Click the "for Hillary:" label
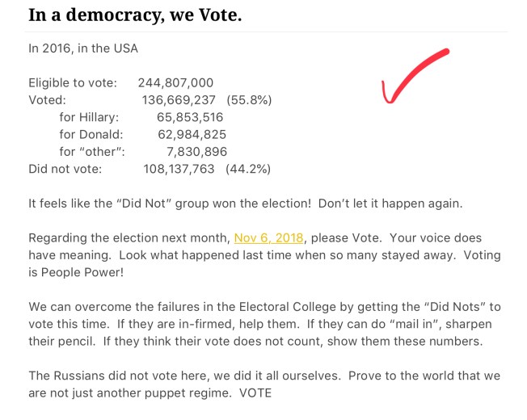This screenshot has width=527, height=420. [89, 117]
